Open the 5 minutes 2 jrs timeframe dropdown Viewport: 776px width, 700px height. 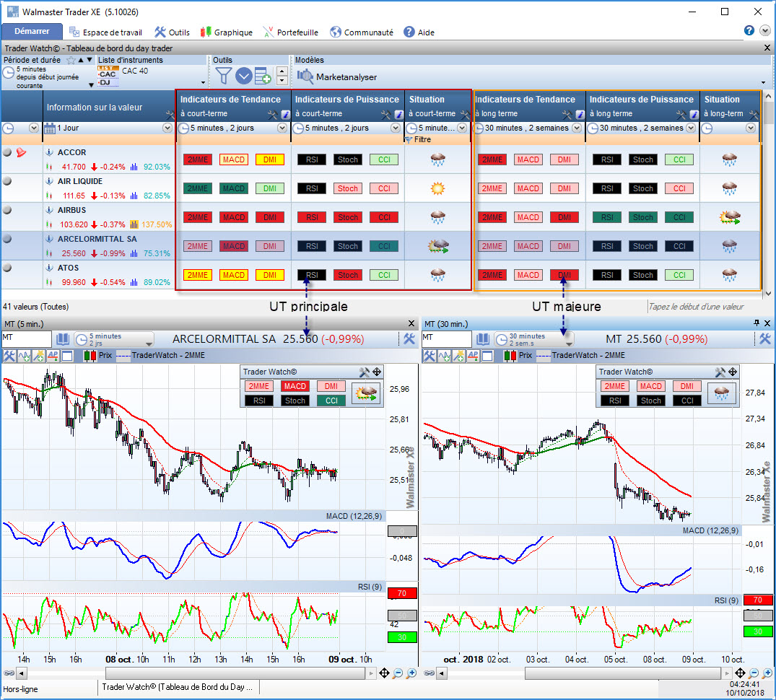(114, 339)
